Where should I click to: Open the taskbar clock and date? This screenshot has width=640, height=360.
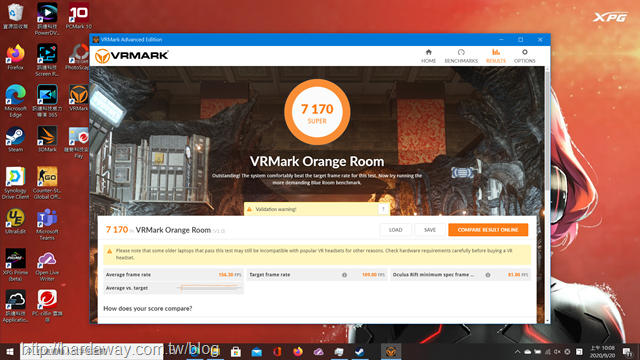click(602, 351)
